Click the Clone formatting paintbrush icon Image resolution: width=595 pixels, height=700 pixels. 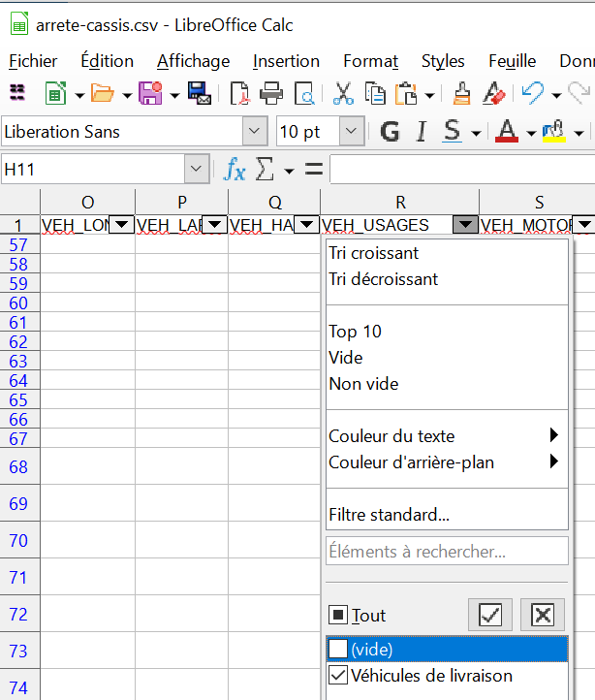click(462, 94)
